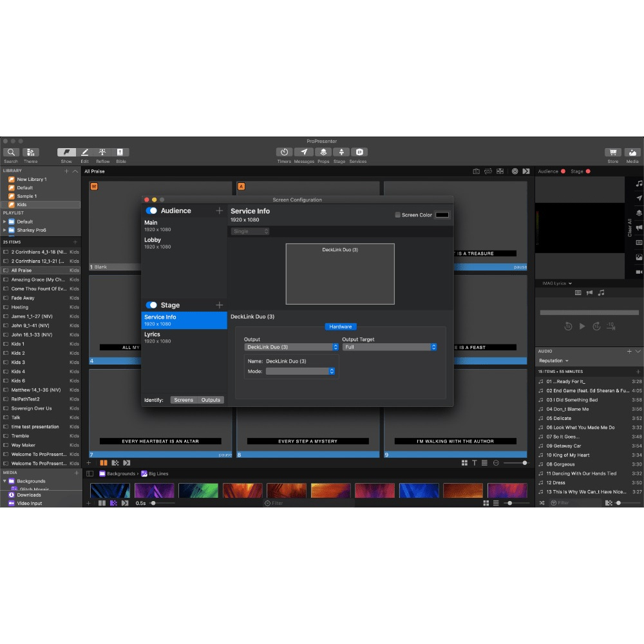Switch slide view to text-only layout
The width and height of the screenshot is (644, 644).
(475, 463)
